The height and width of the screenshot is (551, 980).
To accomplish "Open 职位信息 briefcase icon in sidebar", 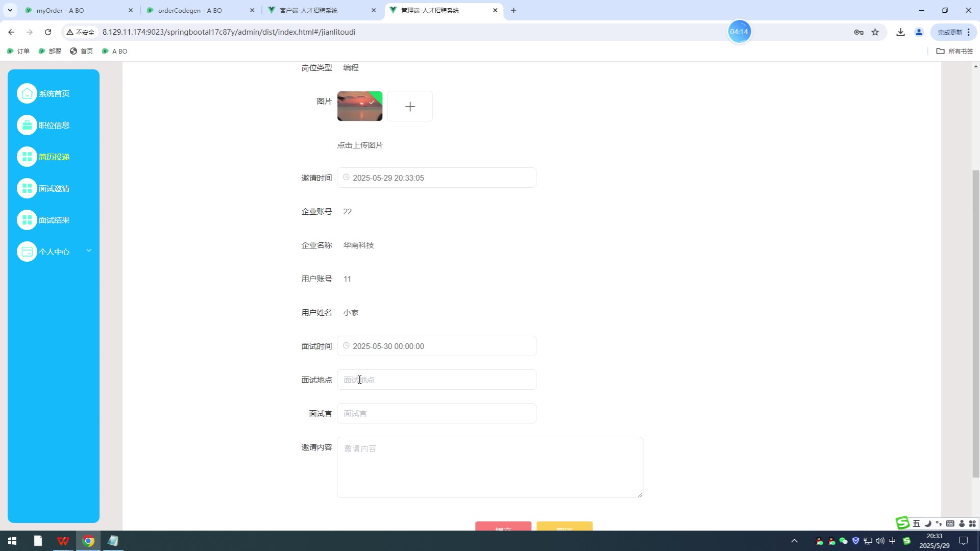I will [x=27, y=125].
